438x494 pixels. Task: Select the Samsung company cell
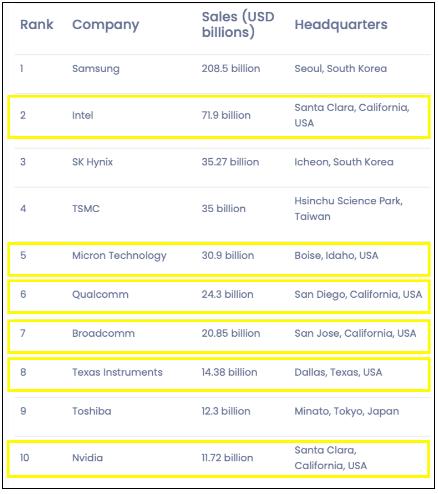coord(96,69)
